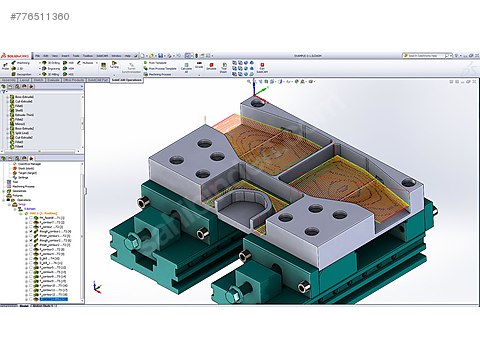Switch to the Evaluate tab
The width and height of the screenshot is (480, 360).
[x=53, y=80]
